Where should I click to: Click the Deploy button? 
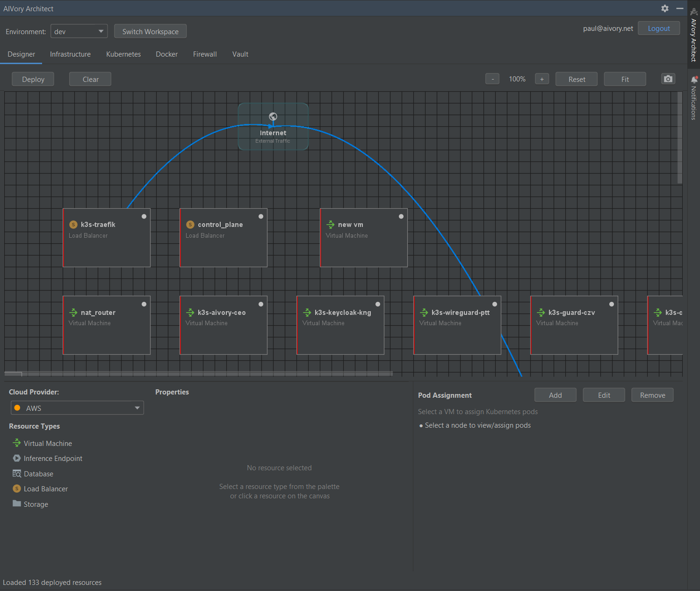33,79
